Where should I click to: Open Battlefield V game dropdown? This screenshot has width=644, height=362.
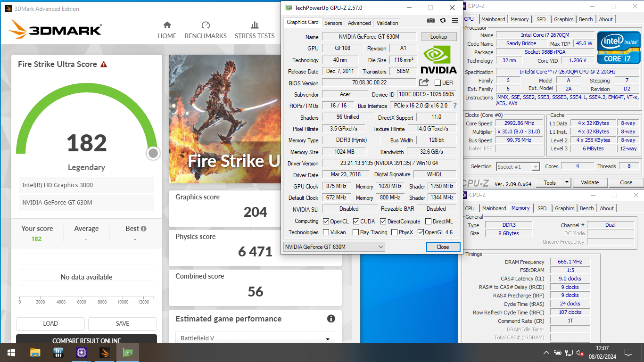pyautogui.click(x=255, y=338)
